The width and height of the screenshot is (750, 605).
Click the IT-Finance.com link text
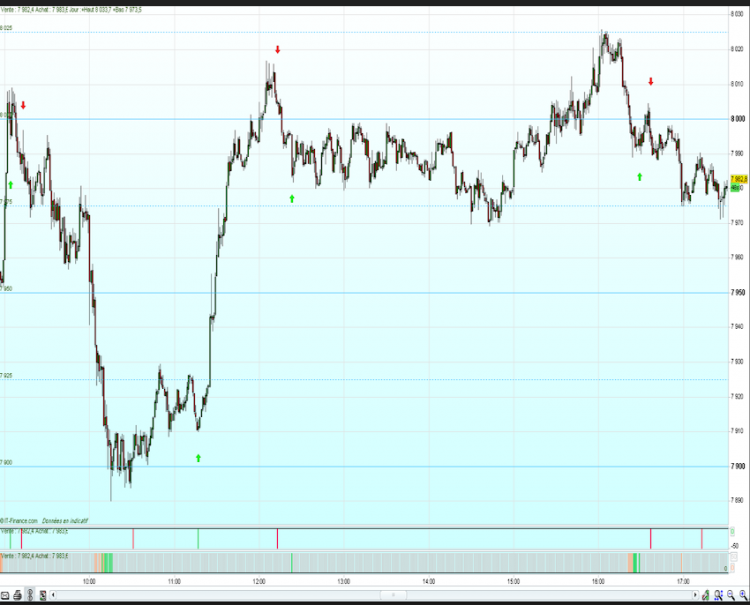(x=19, y=521)
